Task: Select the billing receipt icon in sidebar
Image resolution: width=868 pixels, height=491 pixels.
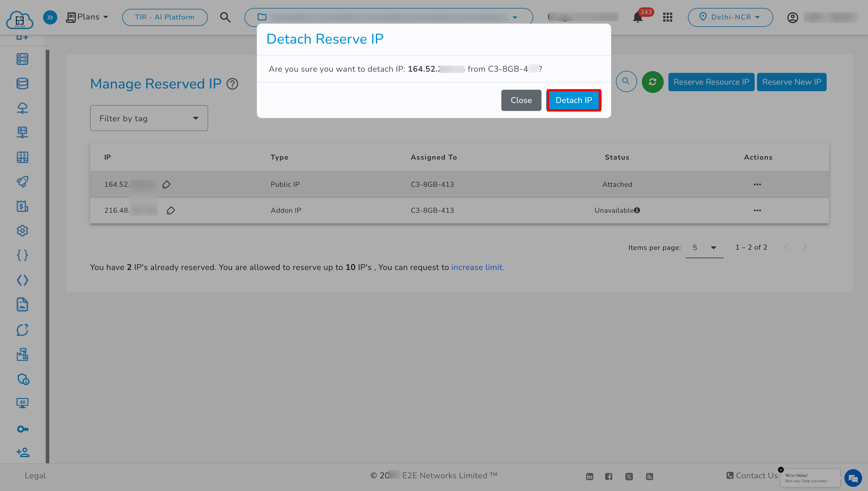Action: click(x=22, y=206)
